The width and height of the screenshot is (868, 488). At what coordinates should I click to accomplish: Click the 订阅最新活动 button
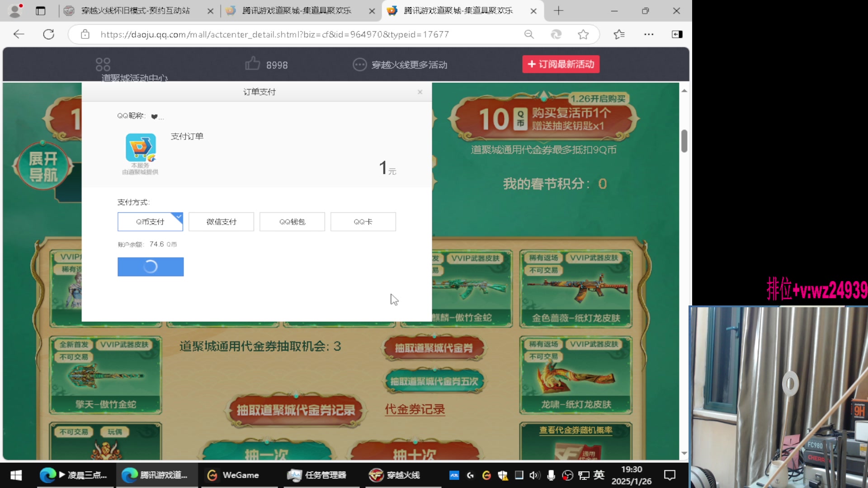click(x=561, y=64)
